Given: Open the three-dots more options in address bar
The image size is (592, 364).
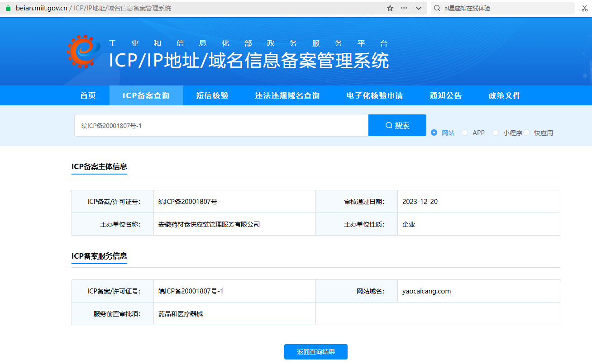Looking at the screenshot, I should (x=404, y=8).
